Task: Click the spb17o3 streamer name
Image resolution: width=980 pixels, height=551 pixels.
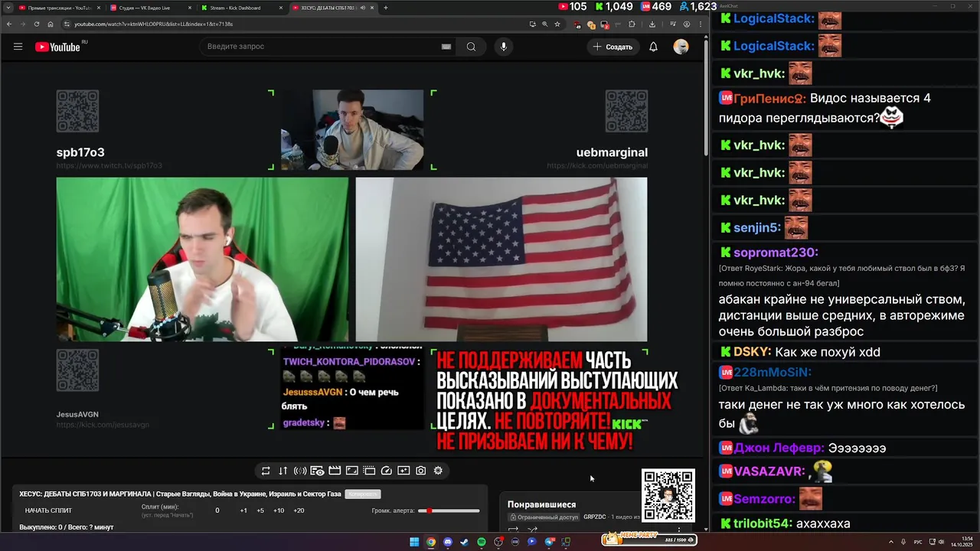Action: point(80,152)
